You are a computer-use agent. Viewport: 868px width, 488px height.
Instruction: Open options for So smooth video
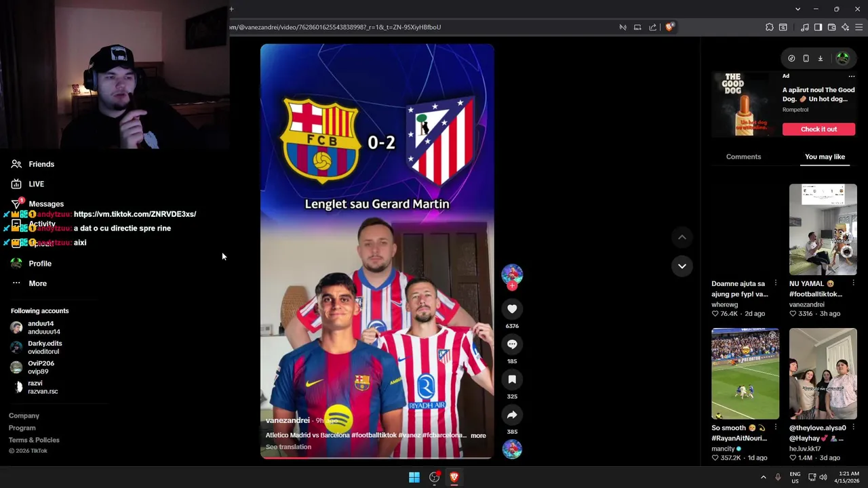775,428
